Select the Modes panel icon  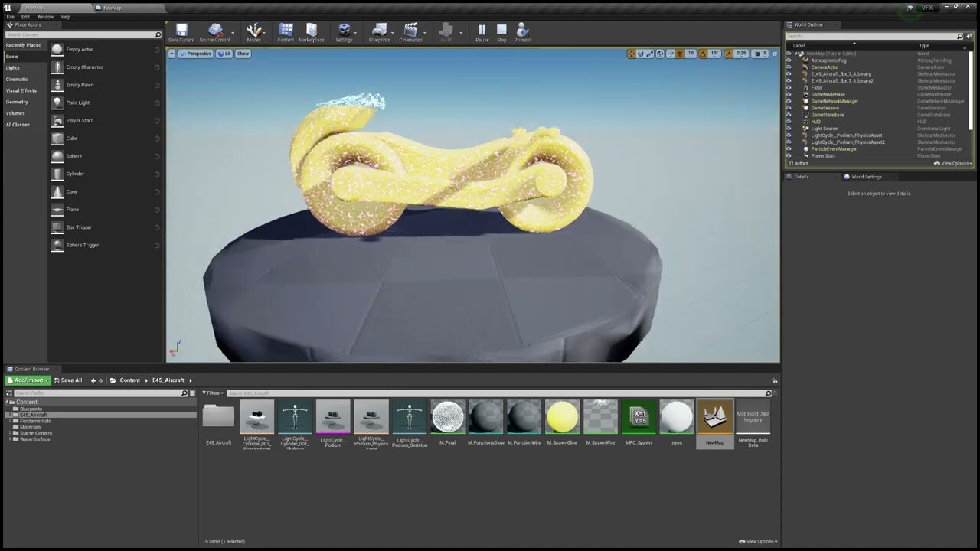click(x=254, y=31)
